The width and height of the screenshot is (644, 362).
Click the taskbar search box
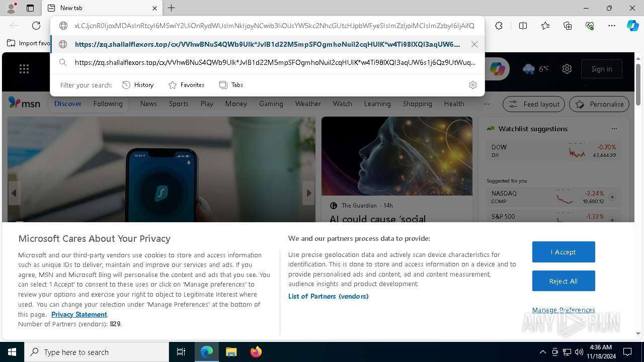coord(97,352)
